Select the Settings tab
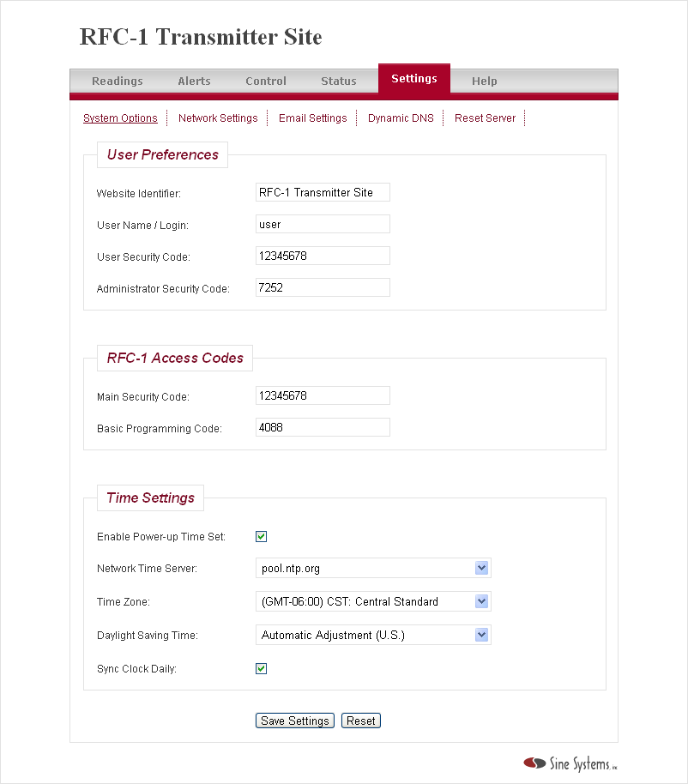This screenshot has width=688, height=784. [414, 79]
